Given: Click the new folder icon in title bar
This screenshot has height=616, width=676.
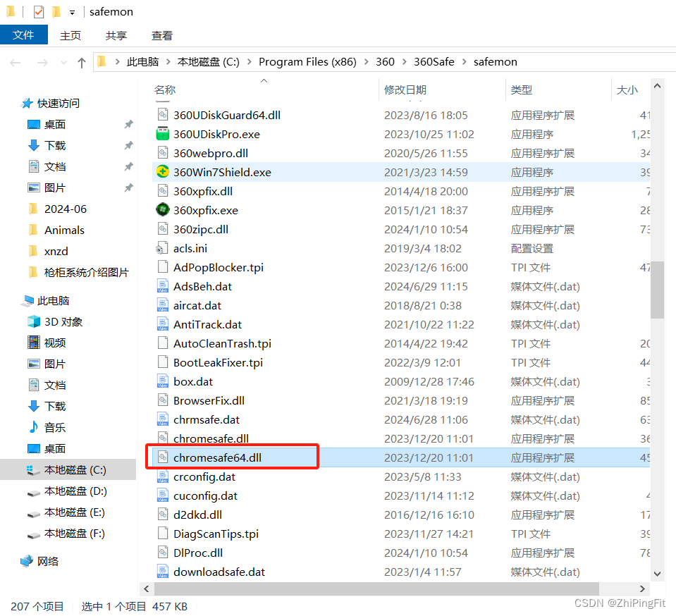Looking at the screenshot, I should [x=56, y=12].
